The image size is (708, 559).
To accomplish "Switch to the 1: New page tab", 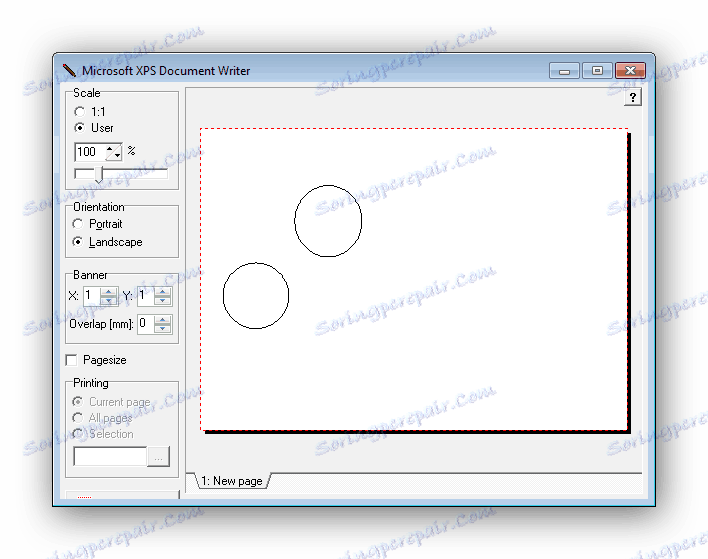I will [x=232, y=481].
